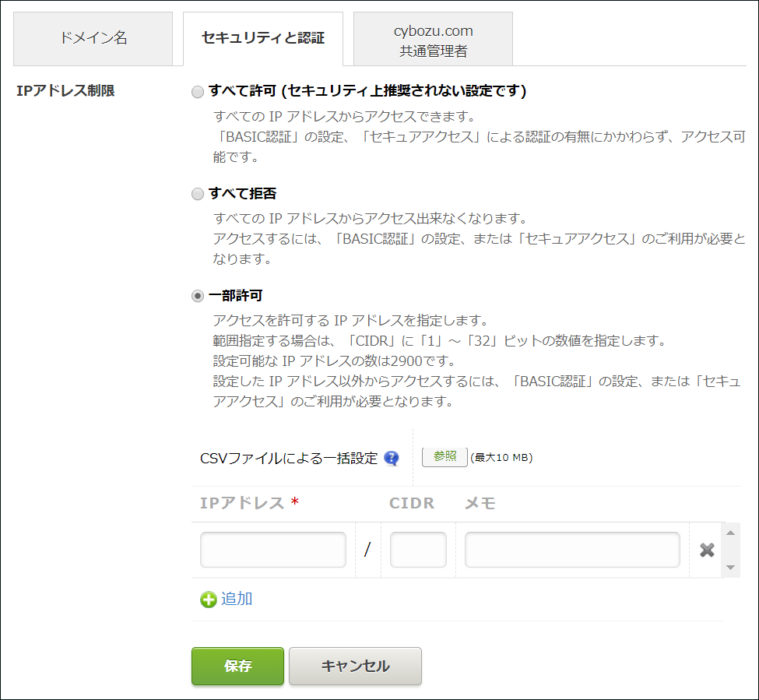Click the down arrow on the table scrollbar
The height and width of the screenshot is (700, 759).
(729, 566)
